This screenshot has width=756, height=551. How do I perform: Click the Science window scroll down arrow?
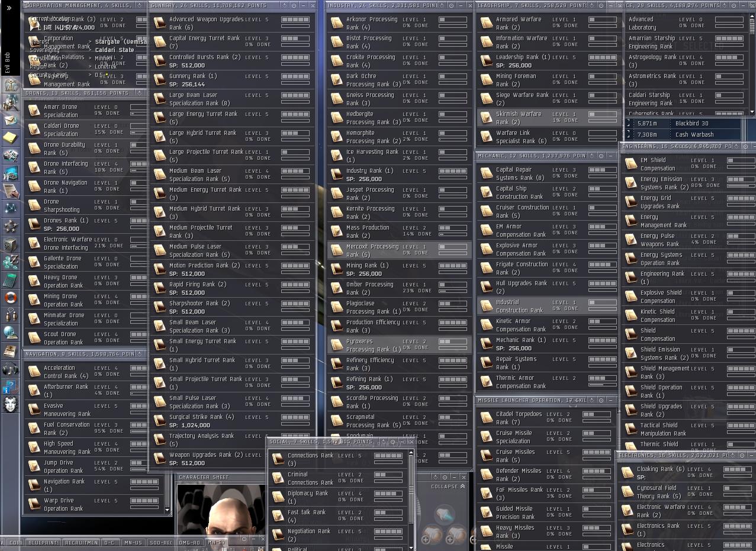(752, 112)
